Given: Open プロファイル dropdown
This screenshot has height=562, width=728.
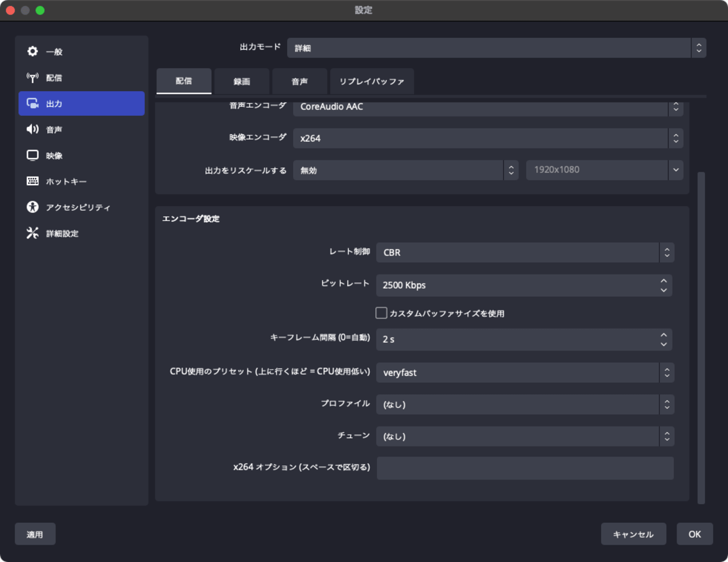Looking at the screenshot, I should click(525, 404).
